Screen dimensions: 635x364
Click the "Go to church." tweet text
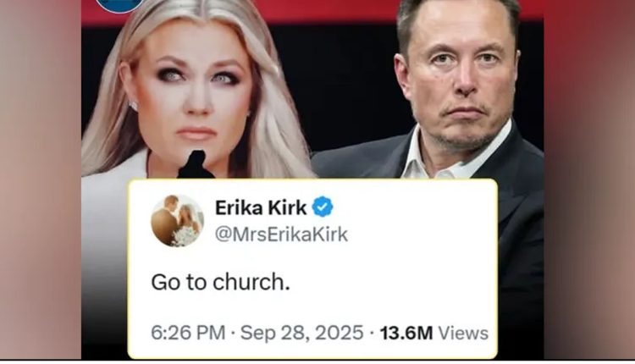pyautogui.click(x=221, y=282)
